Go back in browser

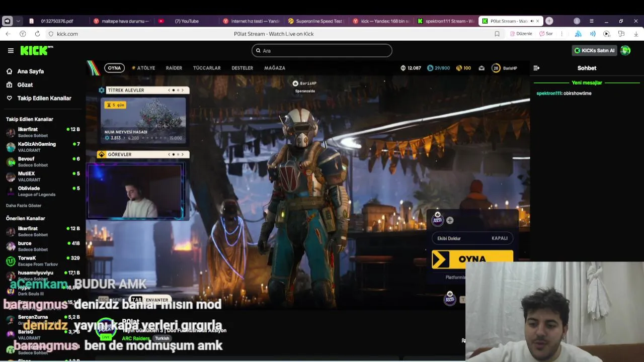[x=8, y=34]
